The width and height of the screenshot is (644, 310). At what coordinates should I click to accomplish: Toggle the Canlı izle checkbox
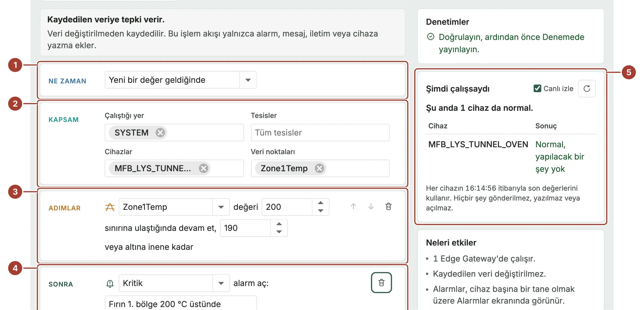(537, 88)
